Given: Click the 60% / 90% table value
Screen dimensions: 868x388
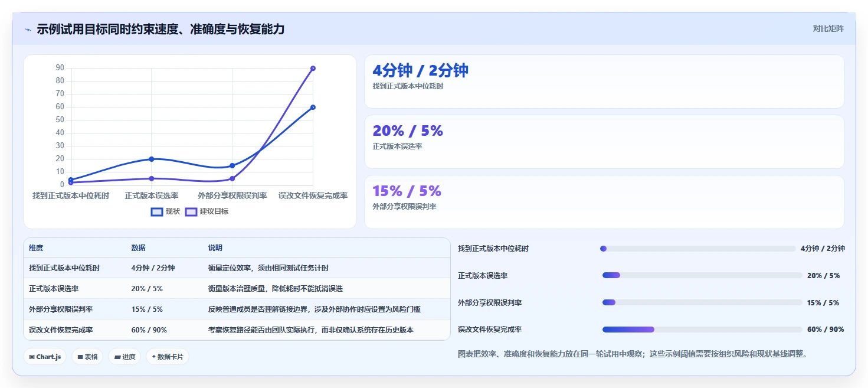Looking at the screenshot, I should 149,330.
